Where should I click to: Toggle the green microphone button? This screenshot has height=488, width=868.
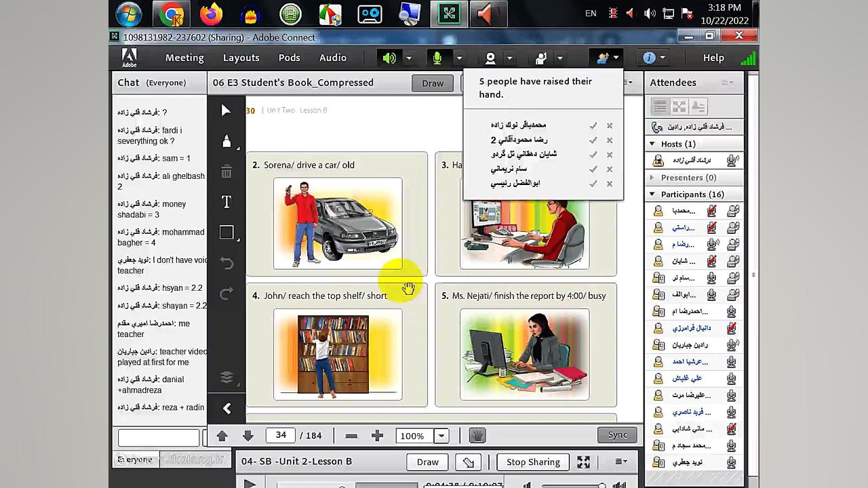pyautogui.click(x=437, y=58)
